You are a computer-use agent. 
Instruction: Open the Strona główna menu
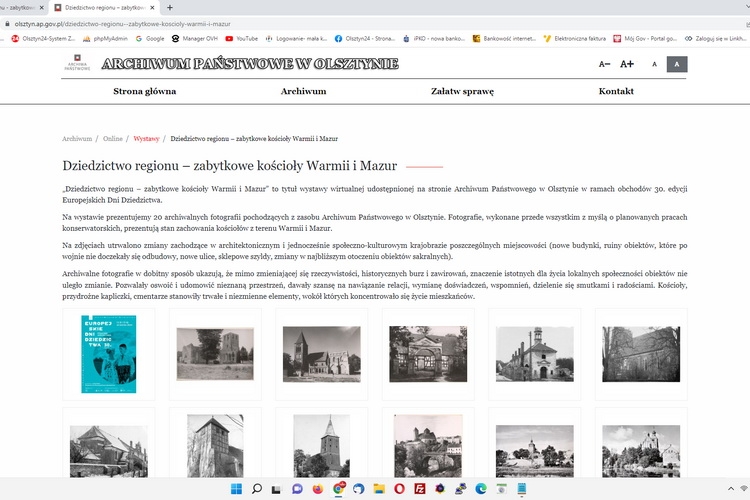coord(144,91)
